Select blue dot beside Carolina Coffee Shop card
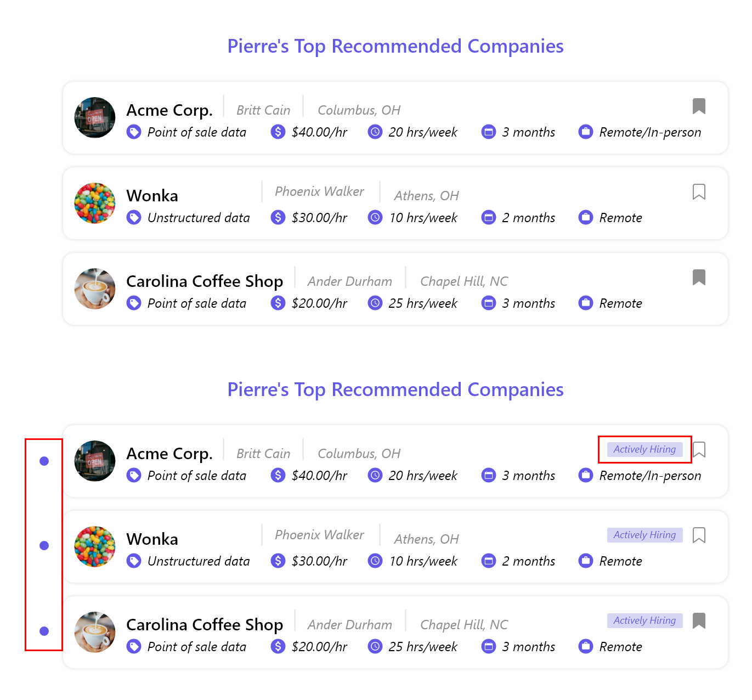The image size is (752, 700). 44,631
